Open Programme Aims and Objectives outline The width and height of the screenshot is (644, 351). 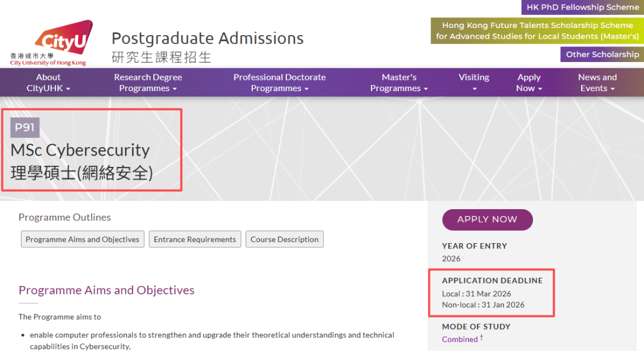[x=82, y=239]
